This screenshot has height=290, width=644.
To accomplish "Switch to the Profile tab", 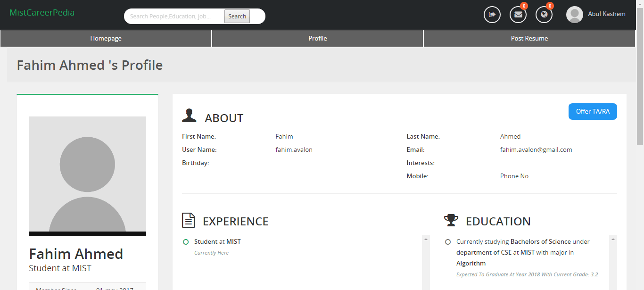I will pos(317,38).
